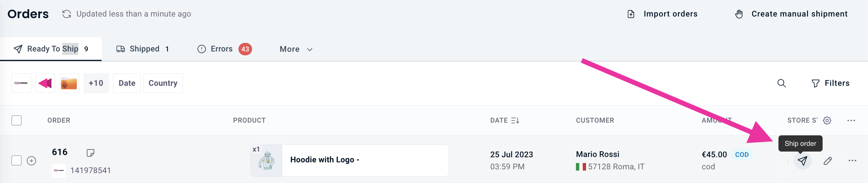Expand order 616 with plus icon
The width and height of the screenshot is (868, 183).
coord(31,161)
